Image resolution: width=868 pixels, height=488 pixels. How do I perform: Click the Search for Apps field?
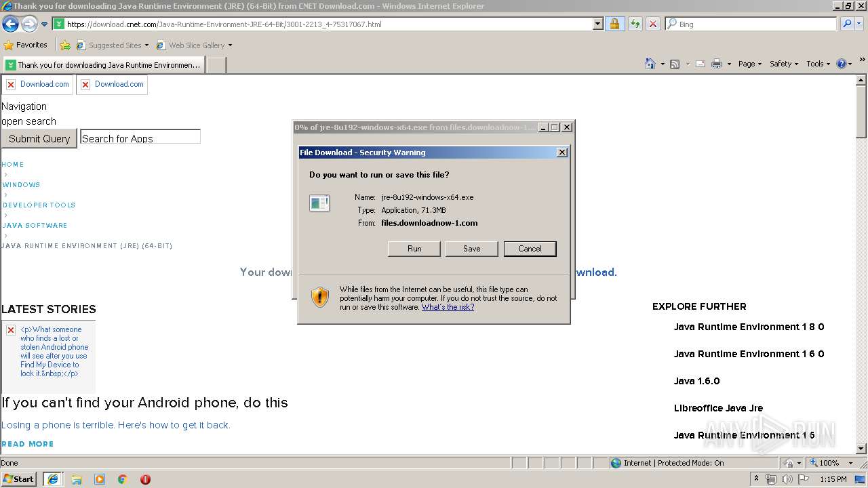coord(140,137)
